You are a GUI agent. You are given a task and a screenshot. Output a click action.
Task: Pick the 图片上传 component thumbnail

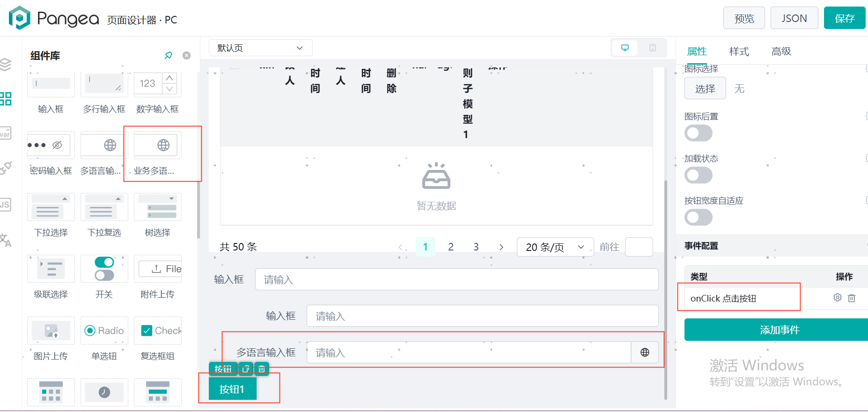[x=51, y=331]
